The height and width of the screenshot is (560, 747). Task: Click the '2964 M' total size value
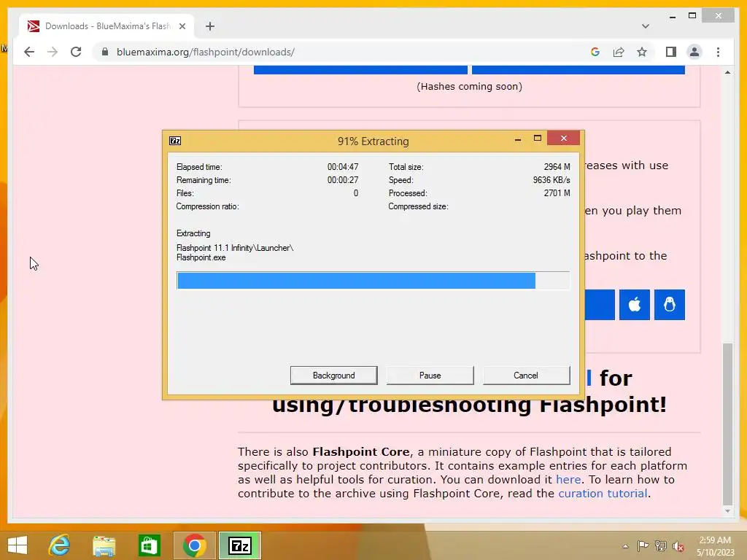[557, 167]
